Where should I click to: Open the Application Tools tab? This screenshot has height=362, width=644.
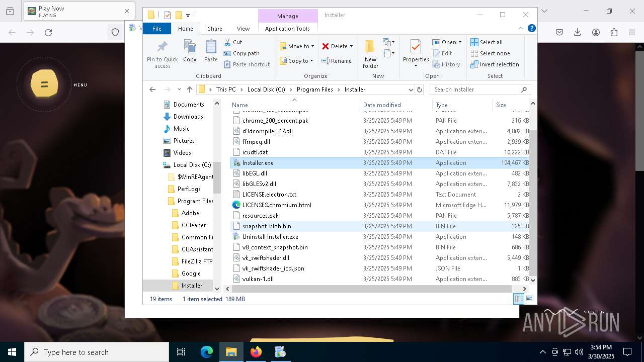(287, 29)
